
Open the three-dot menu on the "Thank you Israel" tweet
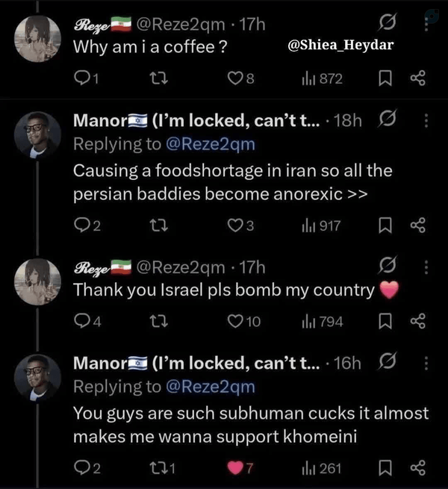(x=426, y=267)
